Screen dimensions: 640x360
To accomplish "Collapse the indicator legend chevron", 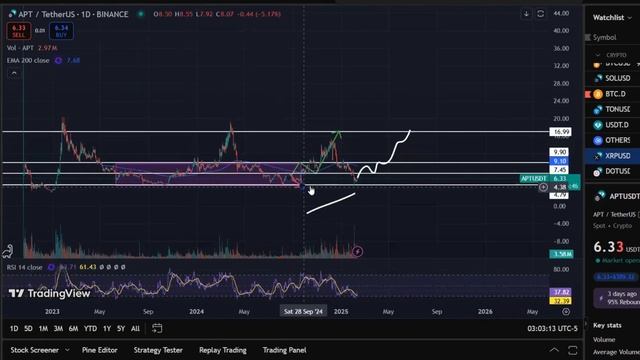I will tap(14, 73).
